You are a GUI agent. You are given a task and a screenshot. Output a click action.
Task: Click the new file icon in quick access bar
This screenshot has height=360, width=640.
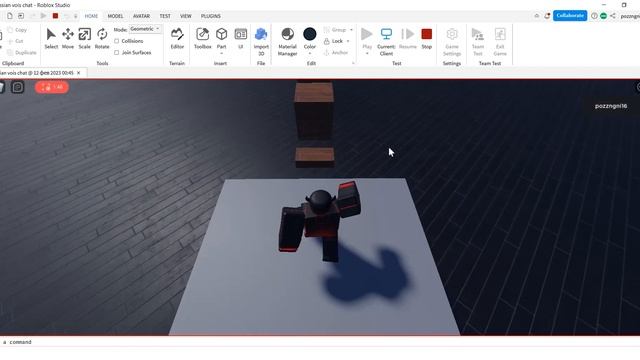(9, 16)
